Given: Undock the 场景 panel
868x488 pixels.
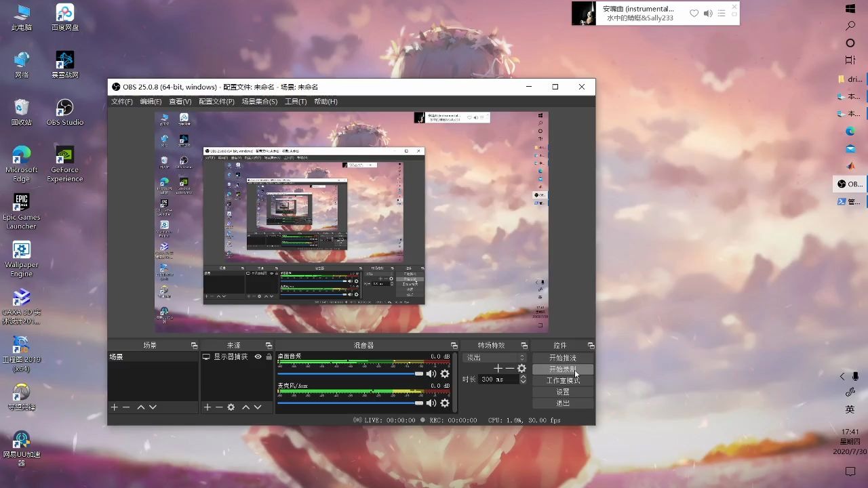Looking at the screenshot, I should point(194,346).
